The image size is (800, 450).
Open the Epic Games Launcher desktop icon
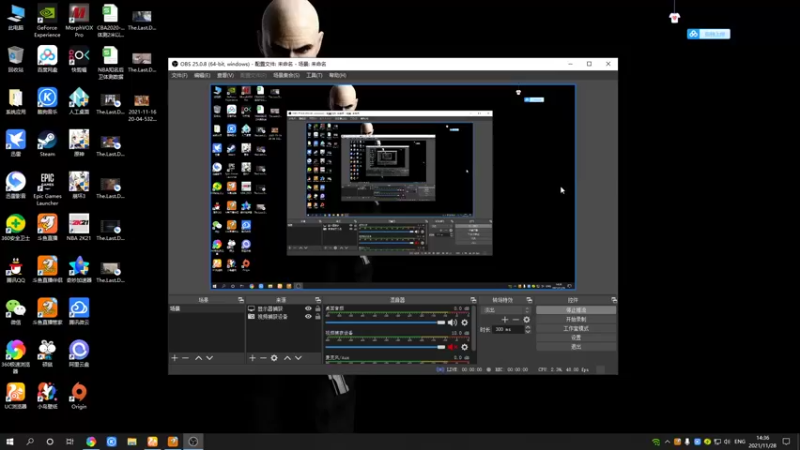point(47,189)
